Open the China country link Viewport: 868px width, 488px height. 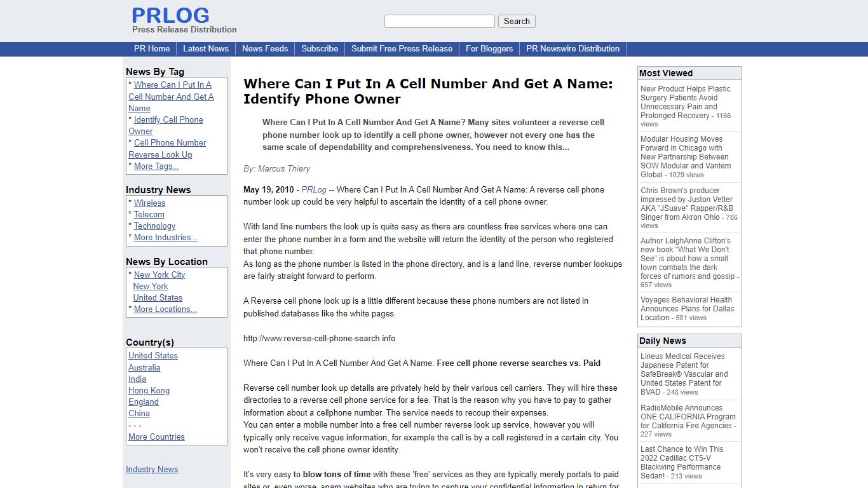139,413
